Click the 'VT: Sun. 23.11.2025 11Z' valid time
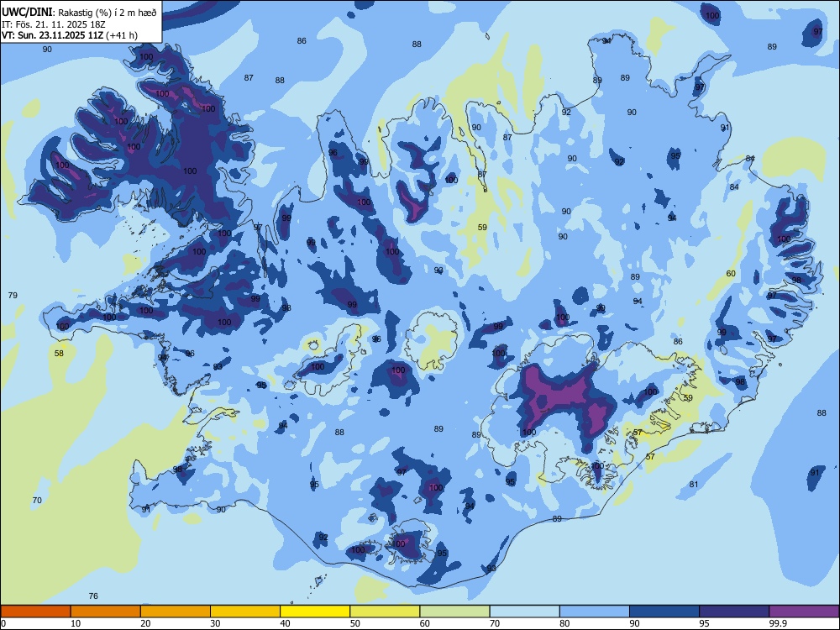Image resolution: width=840 pixels, height=630 pixels. [52, 35]
